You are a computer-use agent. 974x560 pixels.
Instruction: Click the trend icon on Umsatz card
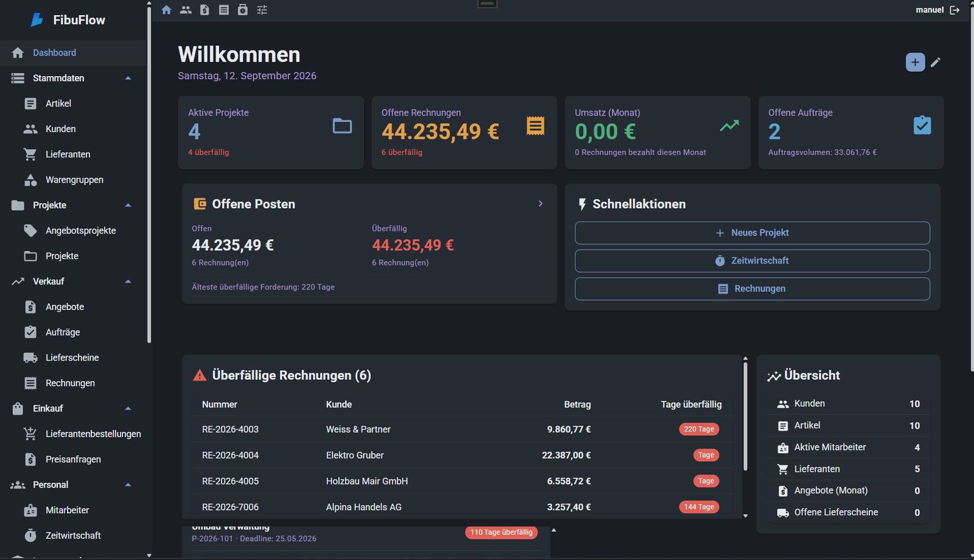point(729,126)
